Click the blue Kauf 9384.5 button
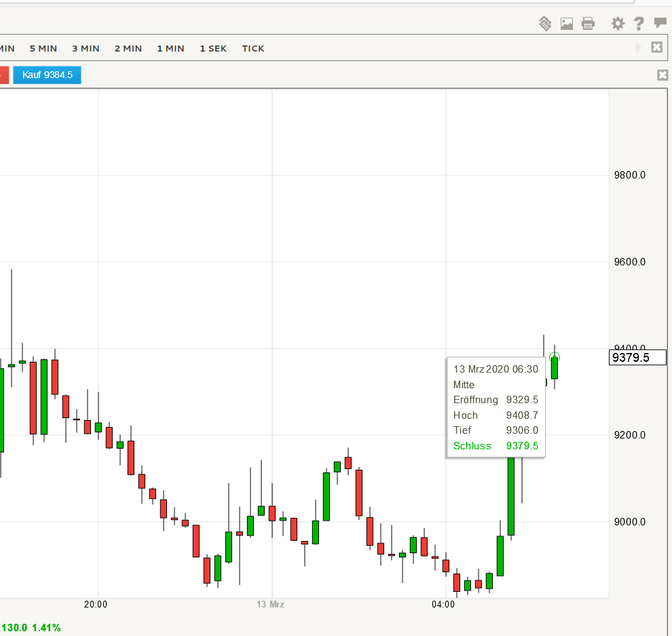Image resolution: width=672 pixels, height=636 pixels. coord(47,75)
